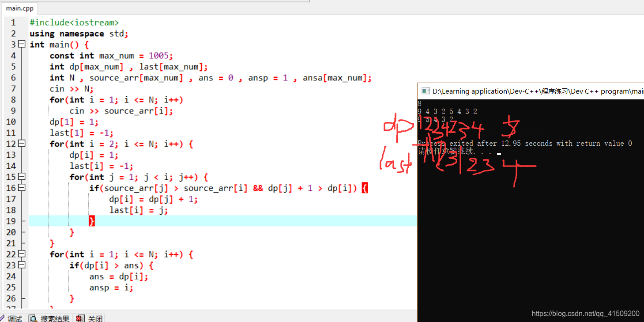Click line number 10 in the gutter

click(x=11, y=122)
